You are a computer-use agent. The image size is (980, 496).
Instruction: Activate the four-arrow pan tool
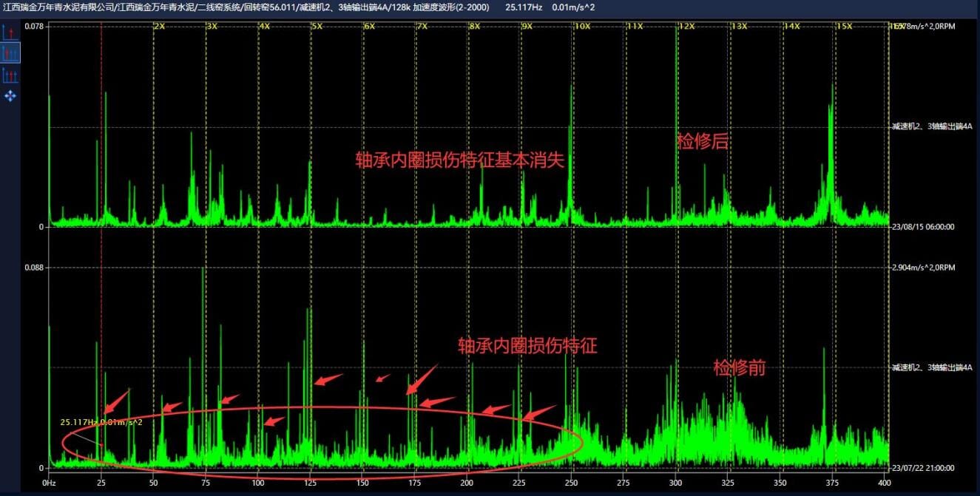tap(10, 95)
